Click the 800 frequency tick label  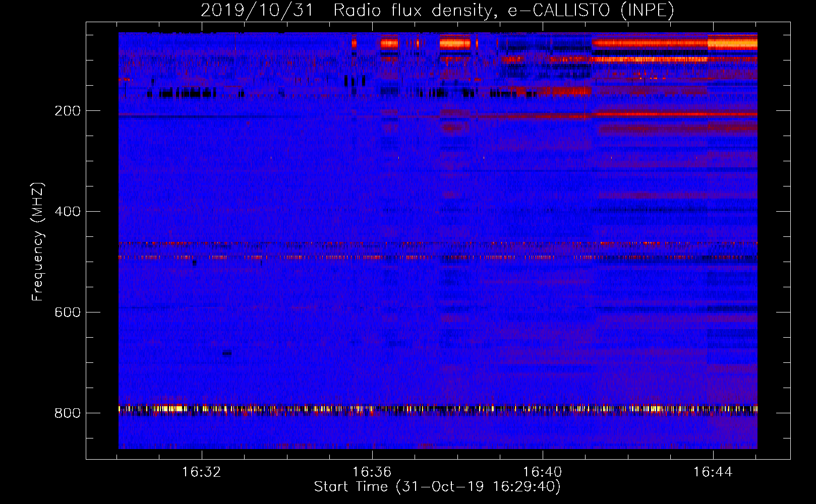(x=68, y=413)
